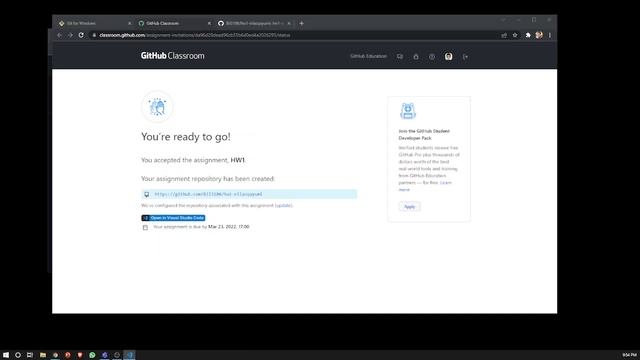This screenshot has height=360, width=640.
Task: Click the sign out icon
Action: 465,57
